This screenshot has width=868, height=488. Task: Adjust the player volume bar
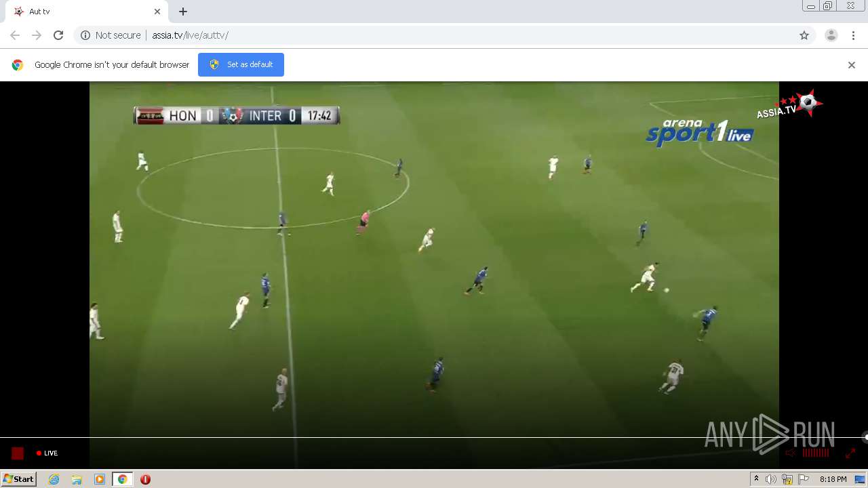(816, 453)
